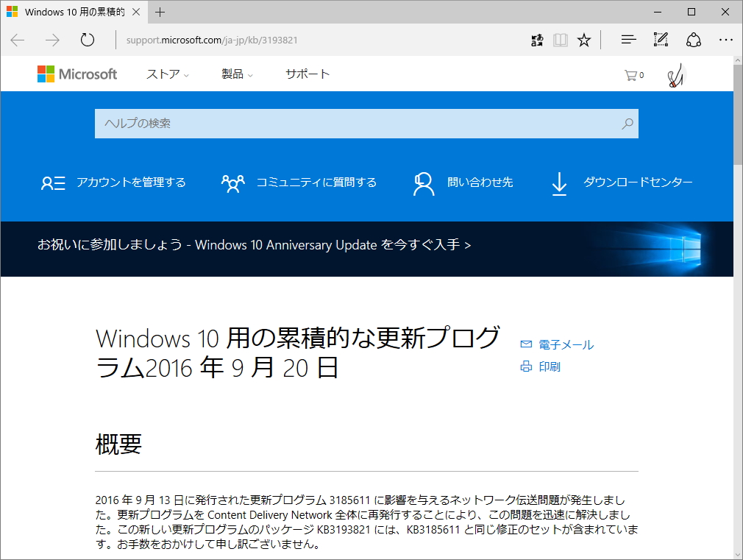Click the Windows 10 Anniversary Update banner link
The width and height of the screenshot is (743, 560).
click(254, 244)
